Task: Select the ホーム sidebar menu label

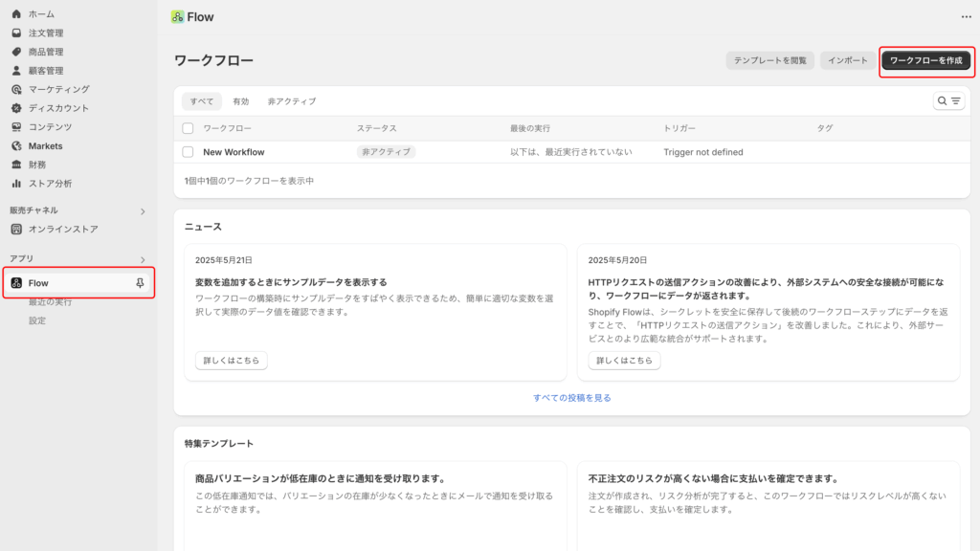Action: 41,13
